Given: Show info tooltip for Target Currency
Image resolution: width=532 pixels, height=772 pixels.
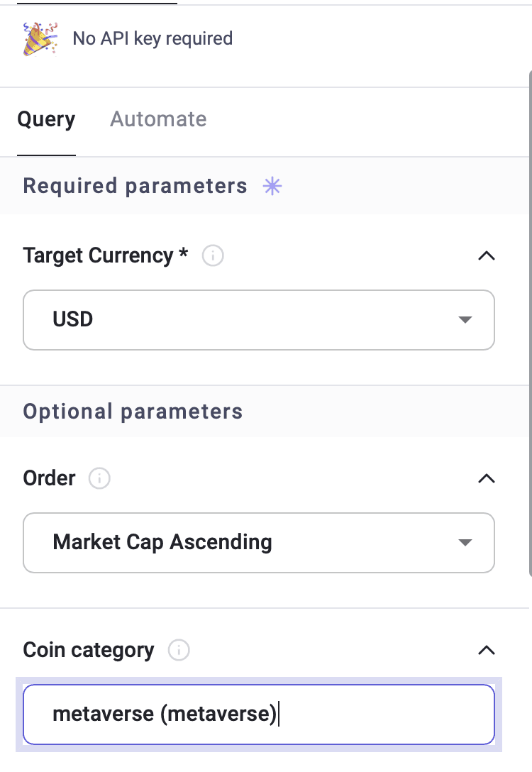Looking at the screenshot, I should click(213, 255).
